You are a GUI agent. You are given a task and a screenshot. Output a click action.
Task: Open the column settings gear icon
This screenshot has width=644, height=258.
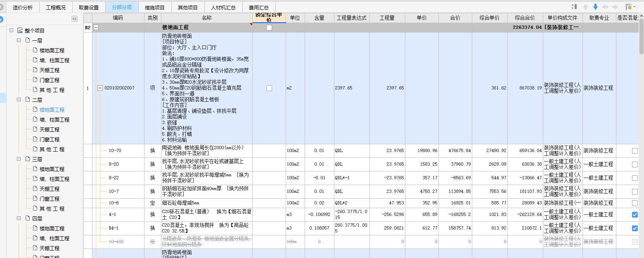(628, 7)
